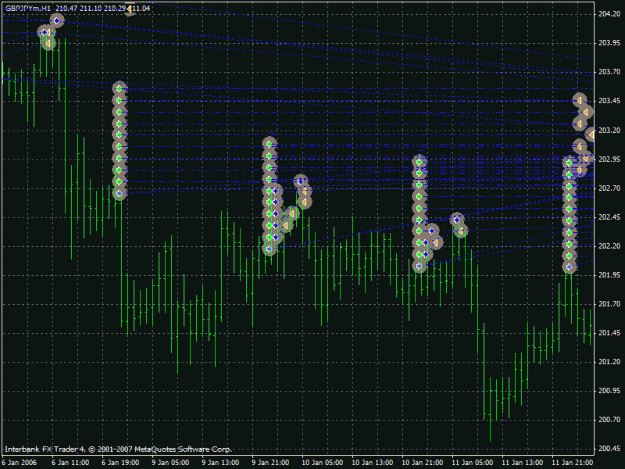Click the 203.20 price scale label
The width and height of the screenshot is (625, 469).
[x=609, y=130]
